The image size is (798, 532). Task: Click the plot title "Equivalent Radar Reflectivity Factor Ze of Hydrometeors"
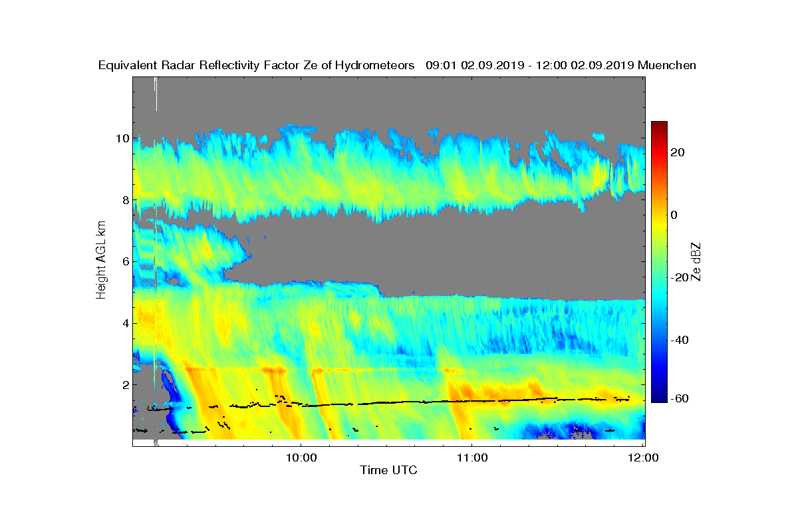coord(257,65)
